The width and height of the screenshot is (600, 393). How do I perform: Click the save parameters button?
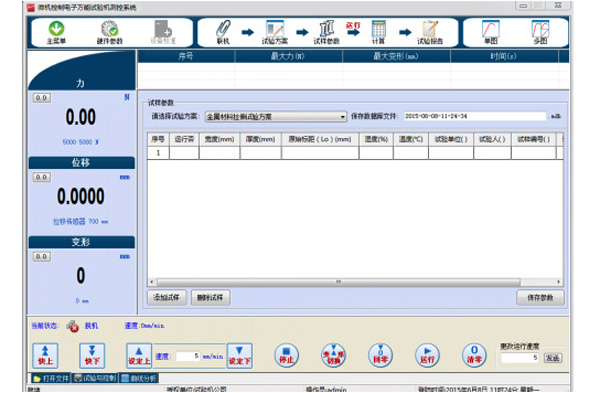click(x=540, y=297)
